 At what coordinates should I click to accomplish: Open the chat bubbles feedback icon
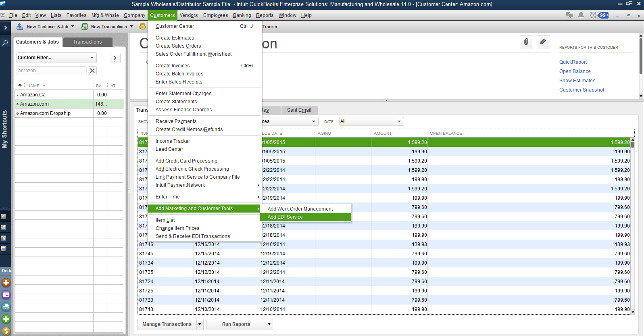tap(569, 15)
